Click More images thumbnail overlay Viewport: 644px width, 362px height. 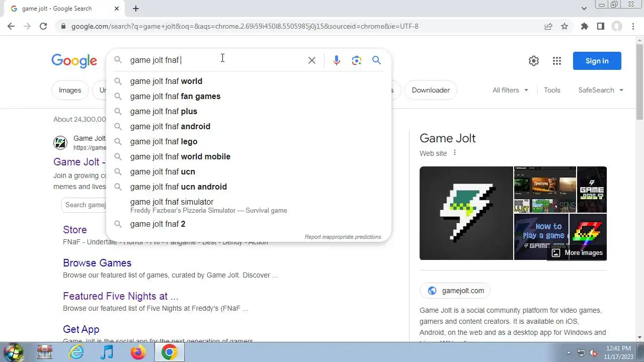tap(577, 252)
